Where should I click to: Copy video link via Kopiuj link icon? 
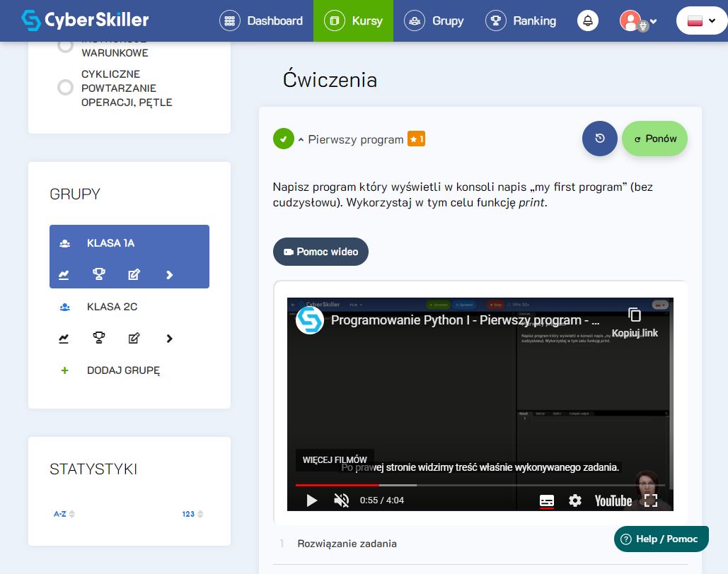pos(635,315)
